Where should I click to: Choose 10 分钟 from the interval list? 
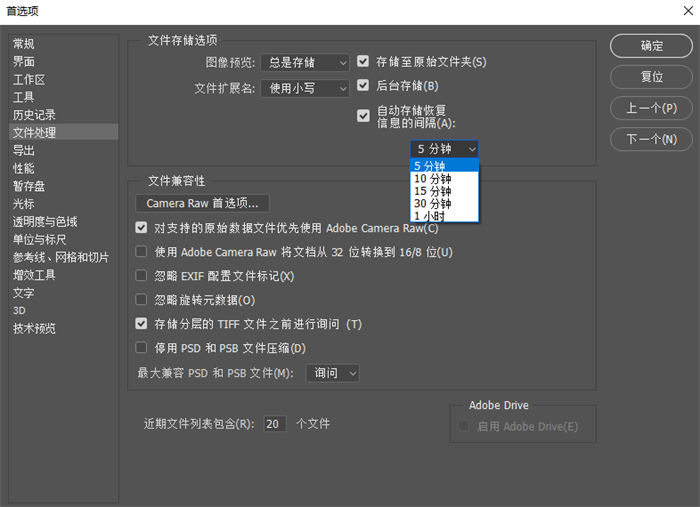pos(433,179)
